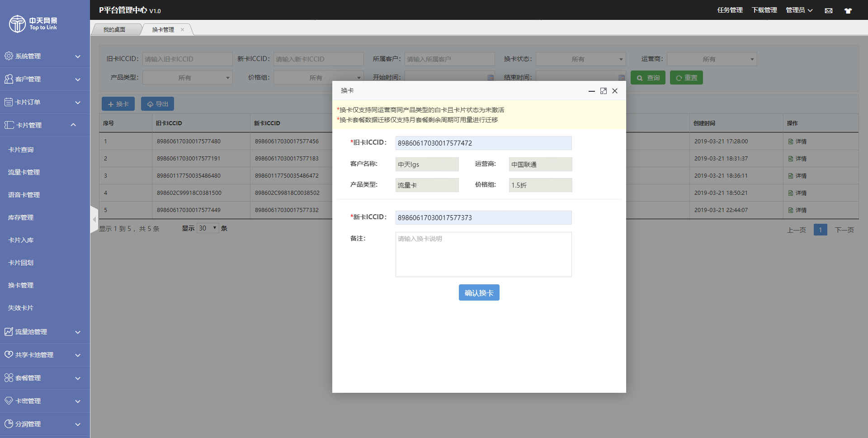Switch to the 我的桌面 tab
Viewport: 868px width, 438px height.
coord(114,30)
